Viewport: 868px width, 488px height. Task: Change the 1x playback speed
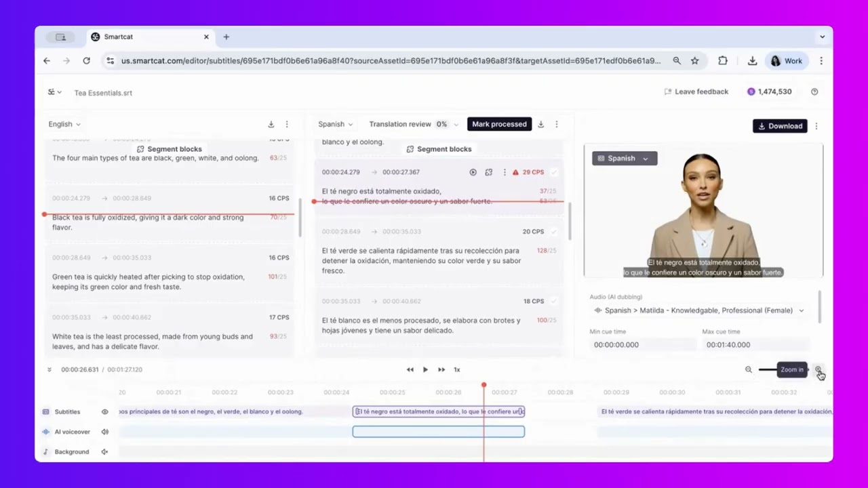pyautogui.click(x=457, y=369)
